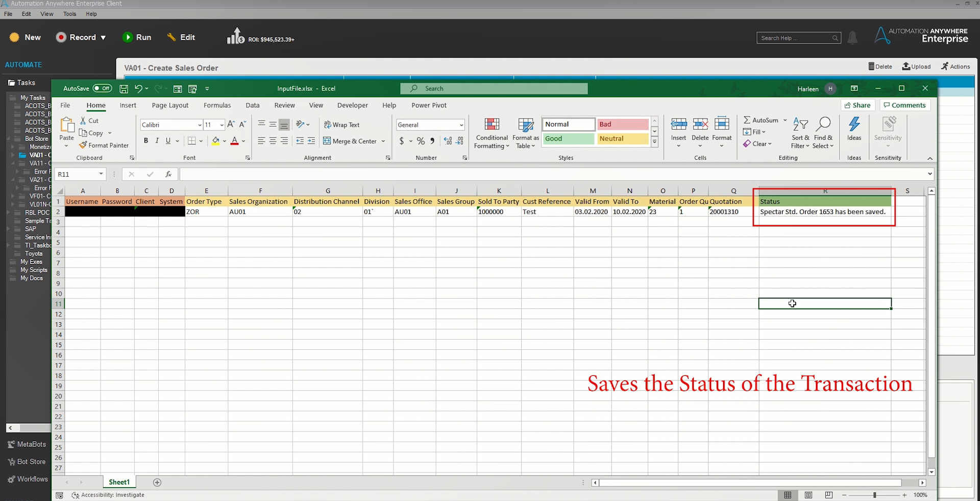Open the number format General dropdown

(x=461, y=125)
